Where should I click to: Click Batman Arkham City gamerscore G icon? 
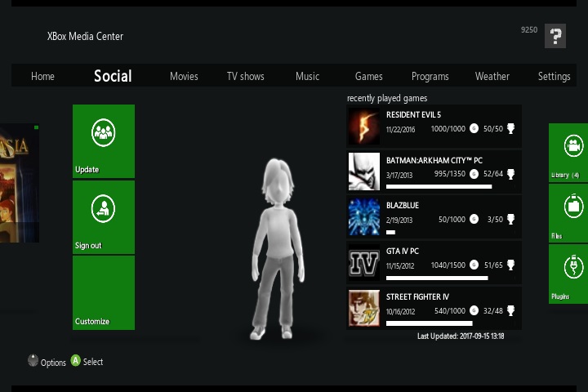(474, 174)
